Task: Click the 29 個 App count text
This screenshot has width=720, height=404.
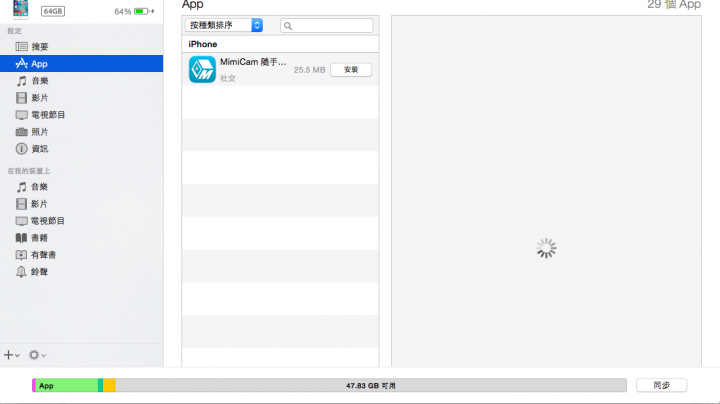Action: 674,5
